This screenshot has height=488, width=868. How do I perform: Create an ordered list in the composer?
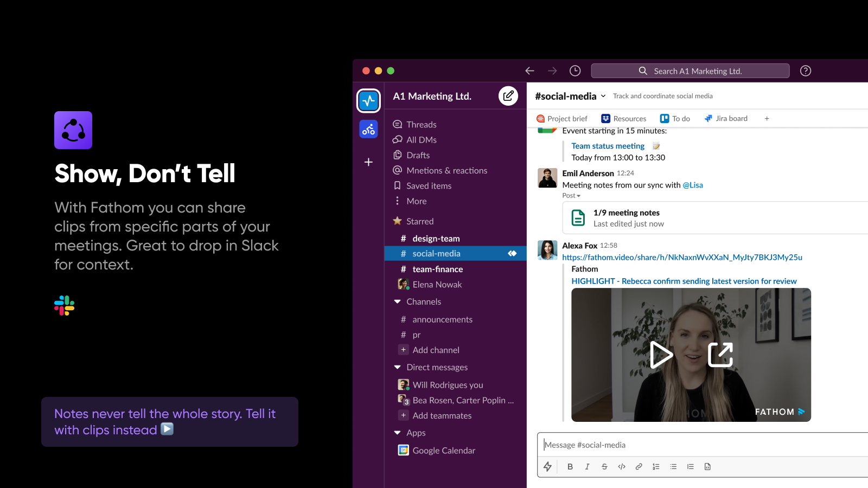pyautogui.click(x=656, y=466)
